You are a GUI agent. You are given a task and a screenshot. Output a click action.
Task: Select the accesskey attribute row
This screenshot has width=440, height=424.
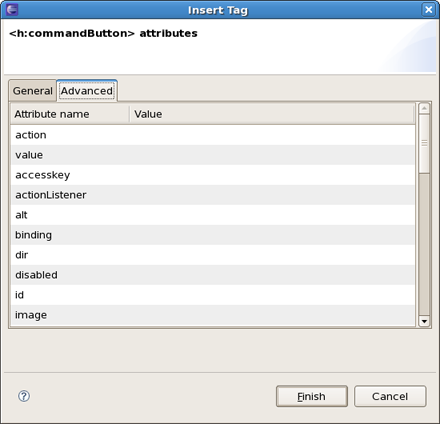tap(213, 175)
